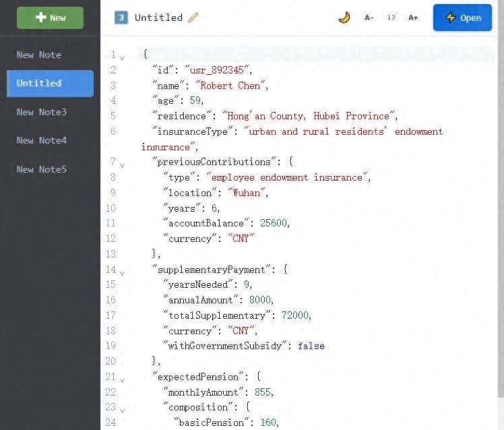This screenshot has height=430, width=504.
Task: Fold the supplementaryPayment block at line 14
Action: click(122, 273)
